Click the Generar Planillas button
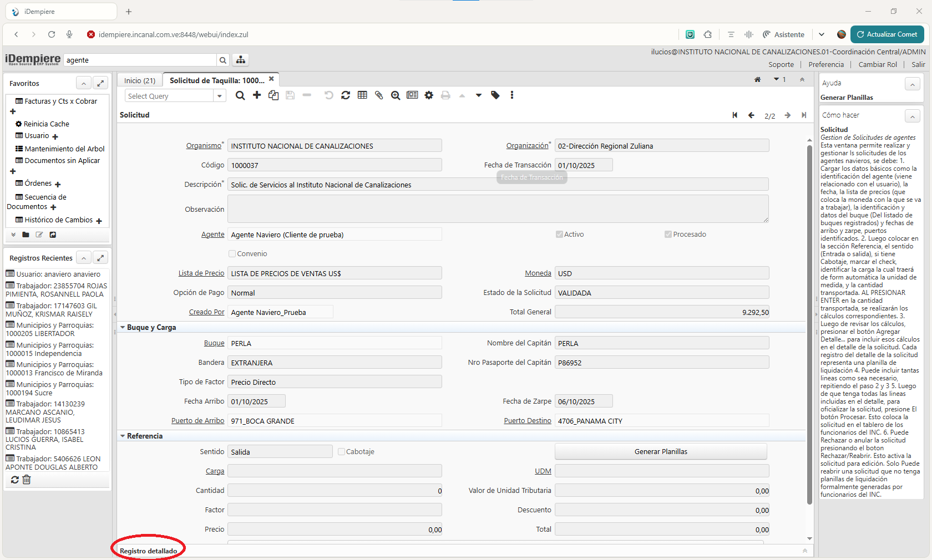 661,452
